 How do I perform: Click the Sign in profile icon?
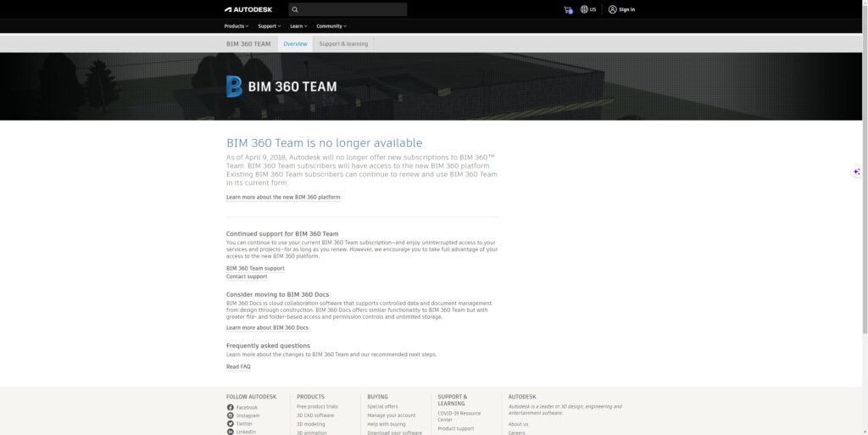[x=612, y=9]
